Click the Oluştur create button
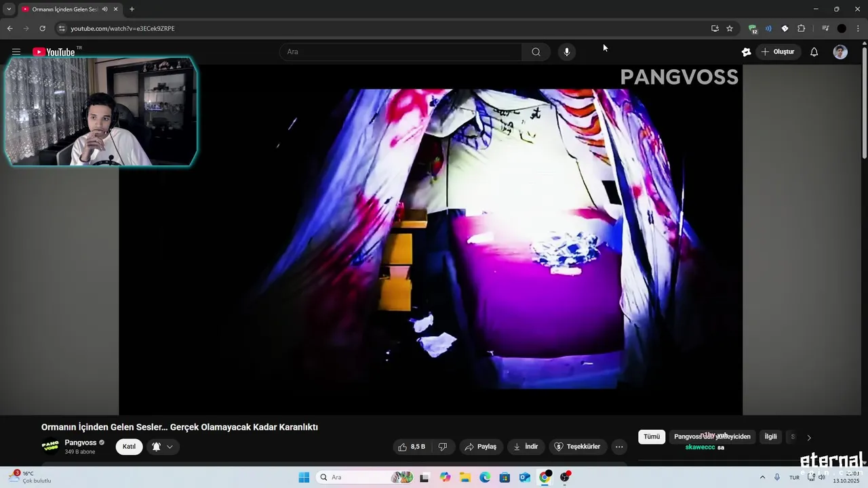868x488 pixels. point(778,52)
